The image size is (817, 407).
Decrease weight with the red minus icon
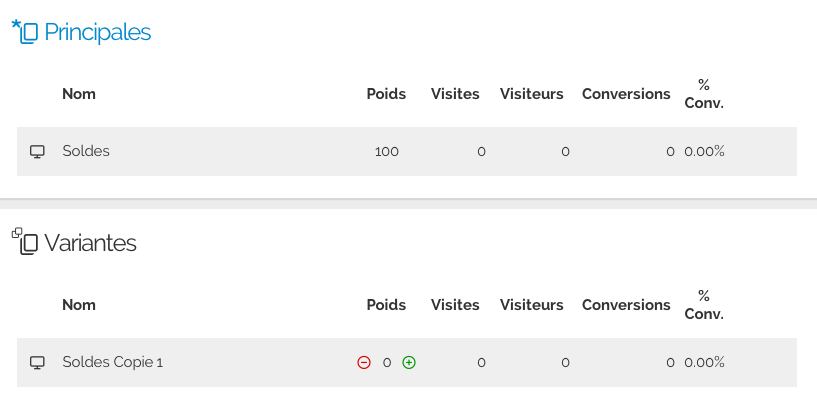tap(364, 362)
